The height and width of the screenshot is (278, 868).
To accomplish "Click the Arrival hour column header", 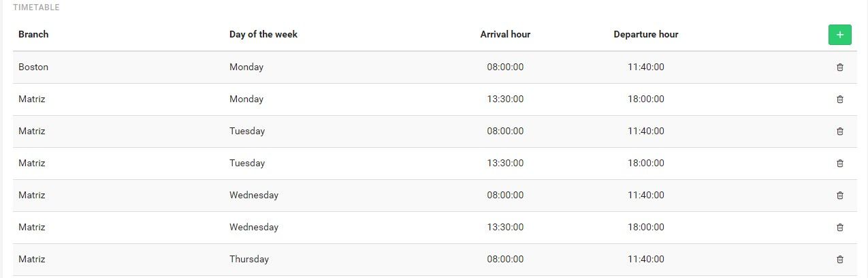I will (x=505, y=34).
